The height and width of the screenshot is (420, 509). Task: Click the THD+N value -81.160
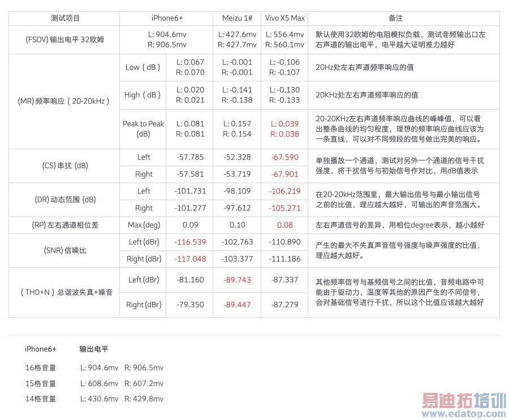tap(190, 280)
